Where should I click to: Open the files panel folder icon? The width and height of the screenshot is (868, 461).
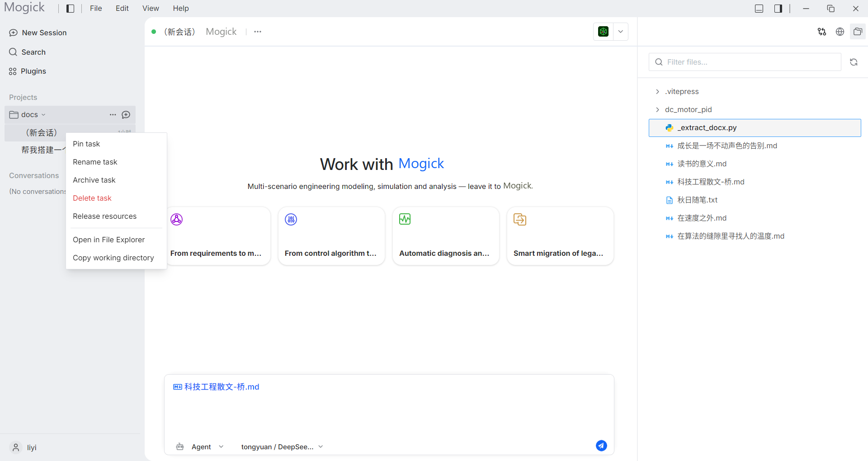858,32
